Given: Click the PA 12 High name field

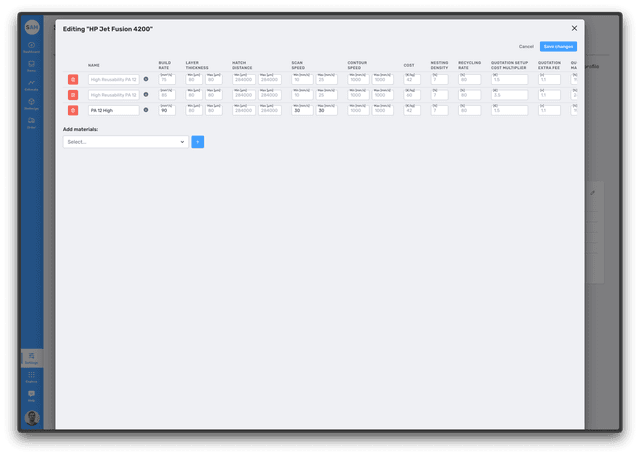Looking at the screenshot, I should (113, 110).
